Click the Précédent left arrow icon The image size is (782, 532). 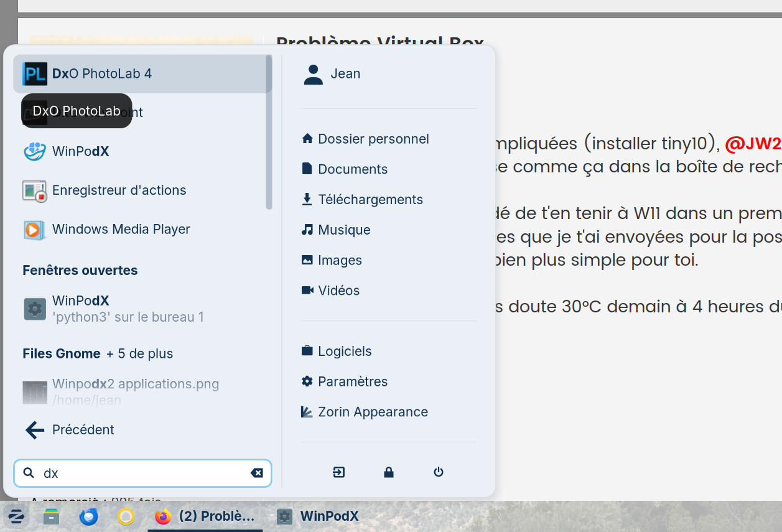[35, 430]
